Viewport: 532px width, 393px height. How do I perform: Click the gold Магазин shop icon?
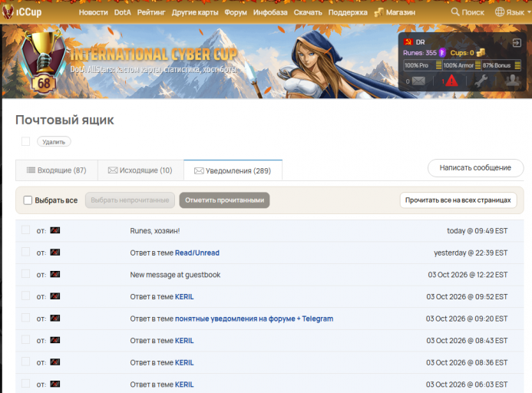pyautogui.click(x=378, y=12)
